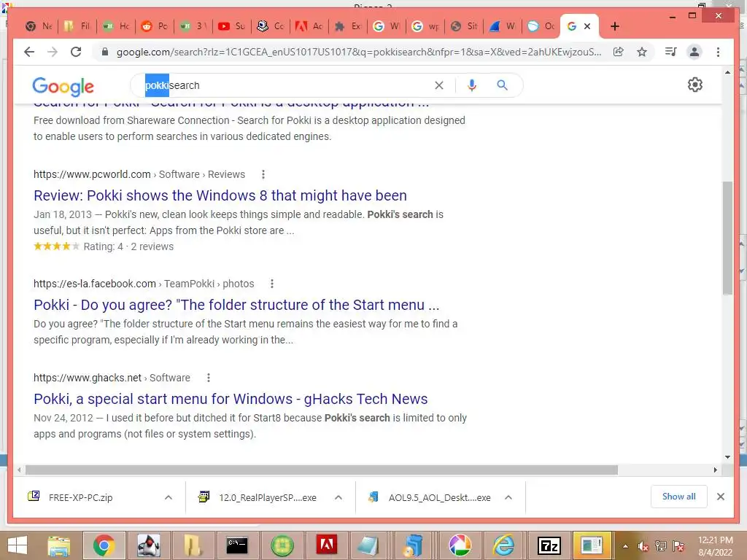Open the Windows Start button
Screen dimensions: 747x560
pyautogui.click(x=18, y=545)
